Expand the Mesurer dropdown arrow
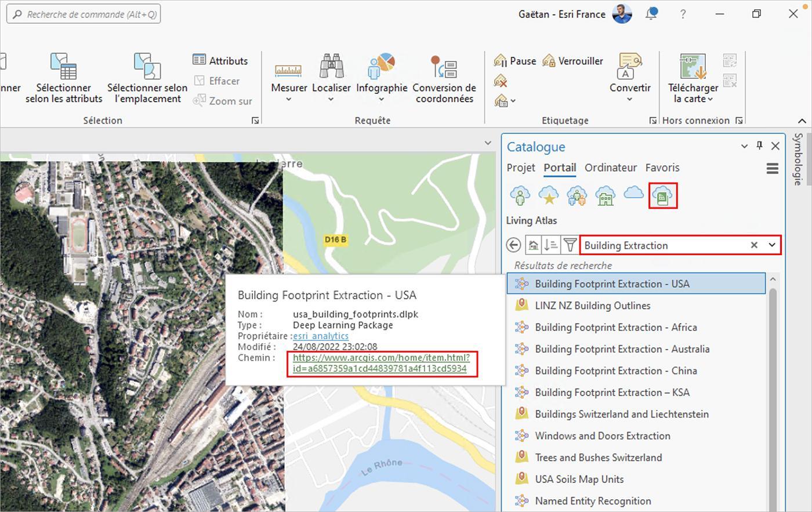Image resolution: width=812 pixels, height=512 pixels. [288, 99]
